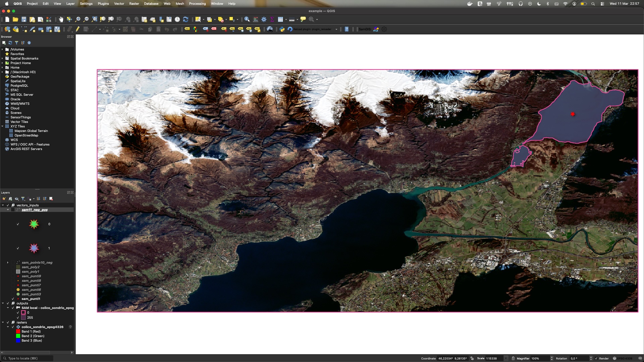The image size is (644, 362).
Task: Open the Python Console icon
Action: 282,29
